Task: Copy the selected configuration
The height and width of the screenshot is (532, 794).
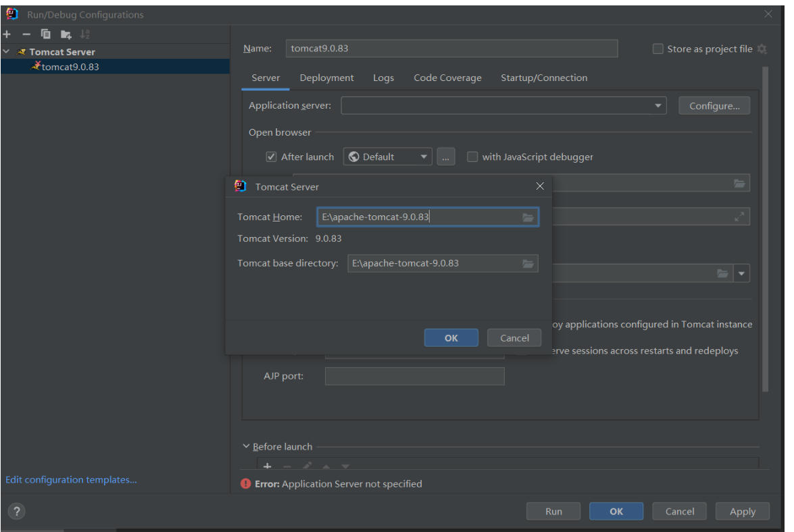Action: click(x=45, y=34)
